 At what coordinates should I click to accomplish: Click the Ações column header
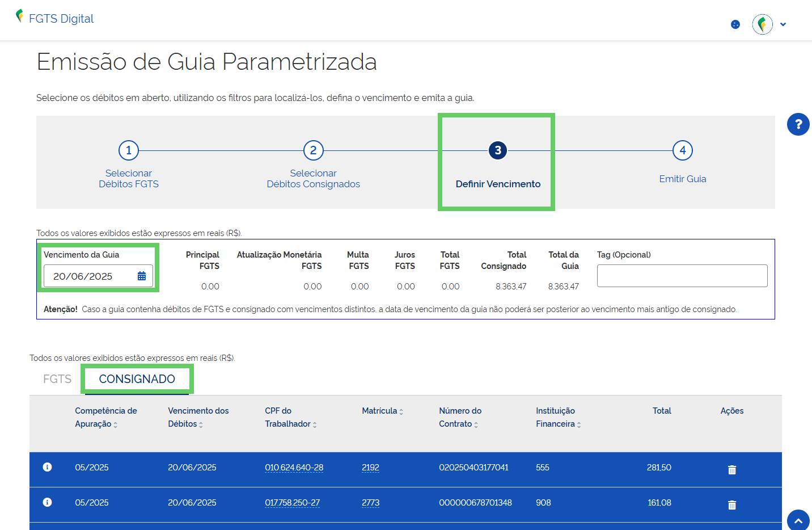click(x=732, y=411)
